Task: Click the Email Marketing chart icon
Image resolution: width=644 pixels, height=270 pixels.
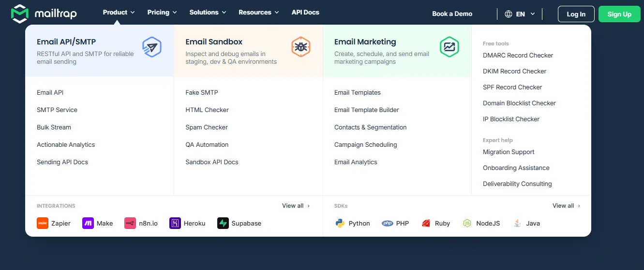Action: (x=449, y=47)
